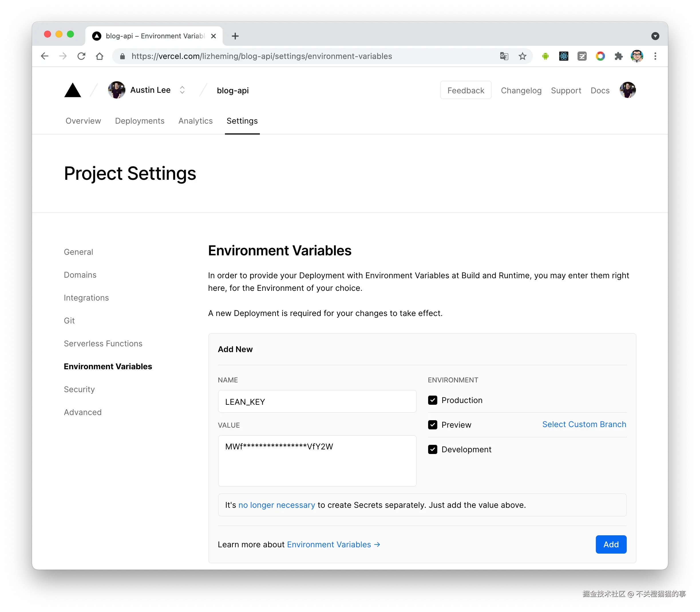Open Domains settings in the sidebar

pyautogui.click(x=80, y=275)
